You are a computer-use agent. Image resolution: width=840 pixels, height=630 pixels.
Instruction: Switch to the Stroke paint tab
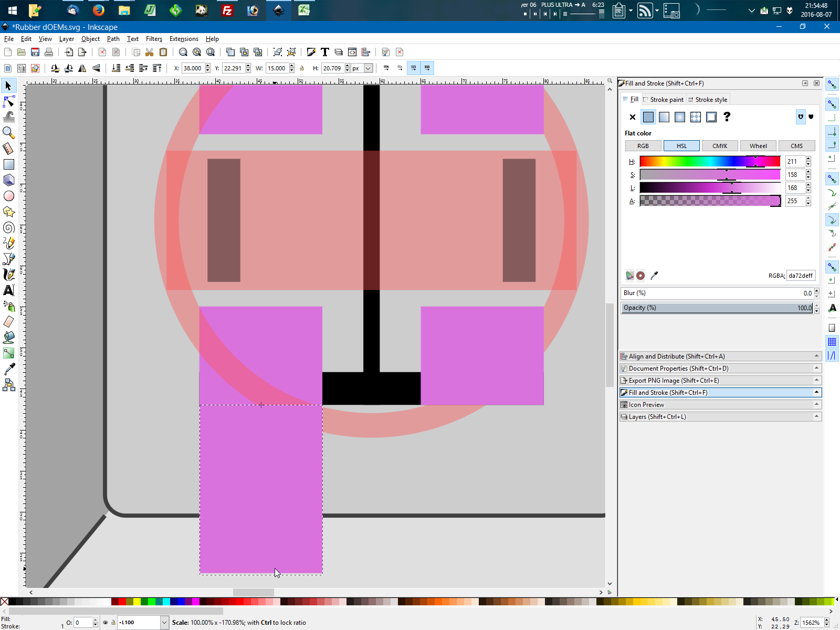coord(664,99)
